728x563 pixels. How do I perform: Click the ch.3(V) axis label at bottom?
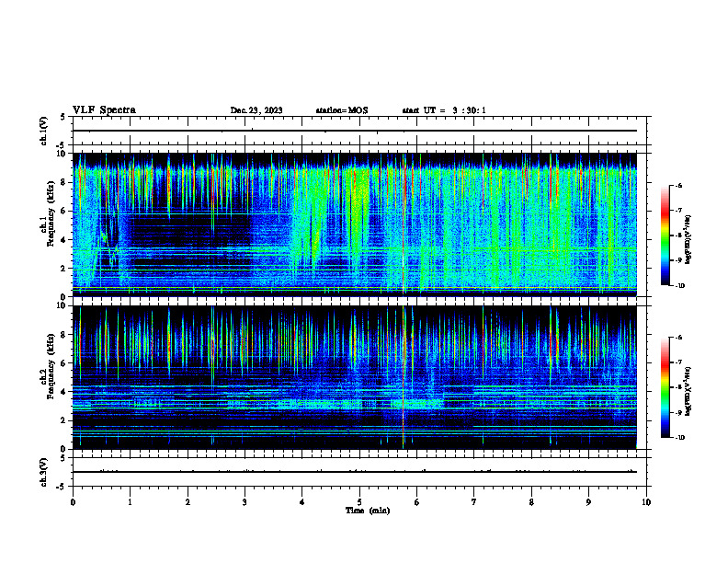(x=44, y=472)
